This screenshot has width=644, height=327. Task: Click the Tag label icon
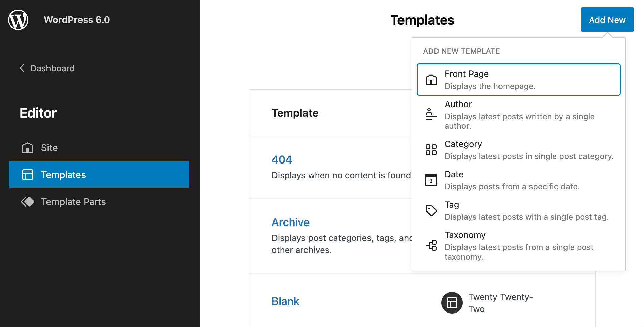pyautogui.click(x=431, y=210)
